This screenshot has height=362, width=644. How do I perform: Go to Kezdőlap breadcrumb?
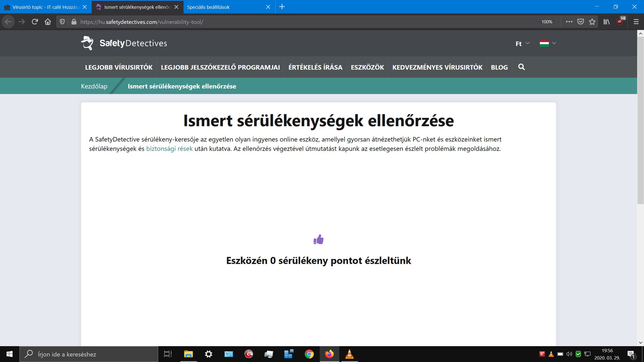click(x=94, y=86)
